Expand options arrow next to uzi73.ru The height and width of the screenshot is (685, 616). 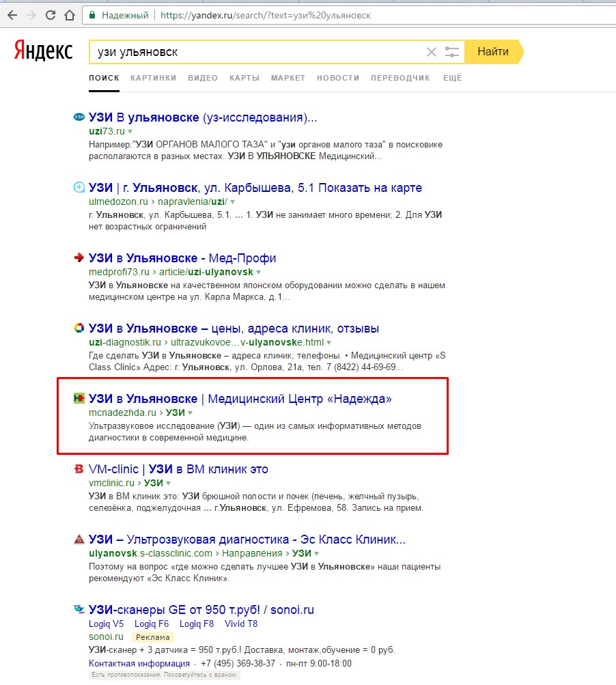point(130,132)
